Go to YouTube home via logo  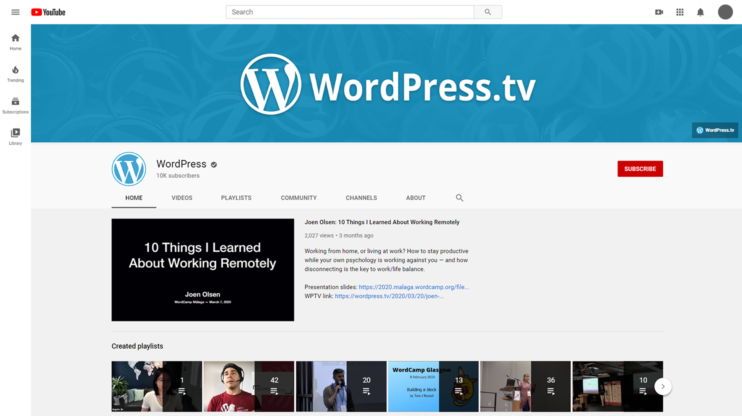coord(48,12)
